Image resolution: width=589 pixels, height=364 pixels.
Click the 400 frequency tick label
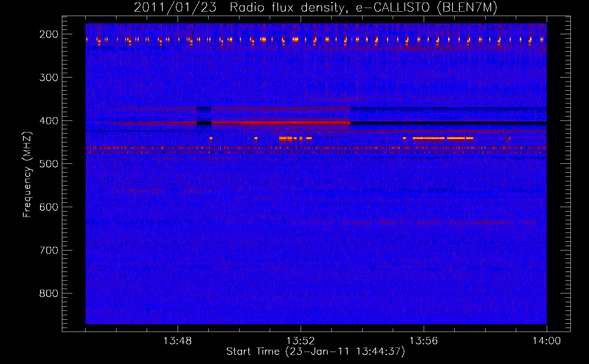(x=49, y=121)
